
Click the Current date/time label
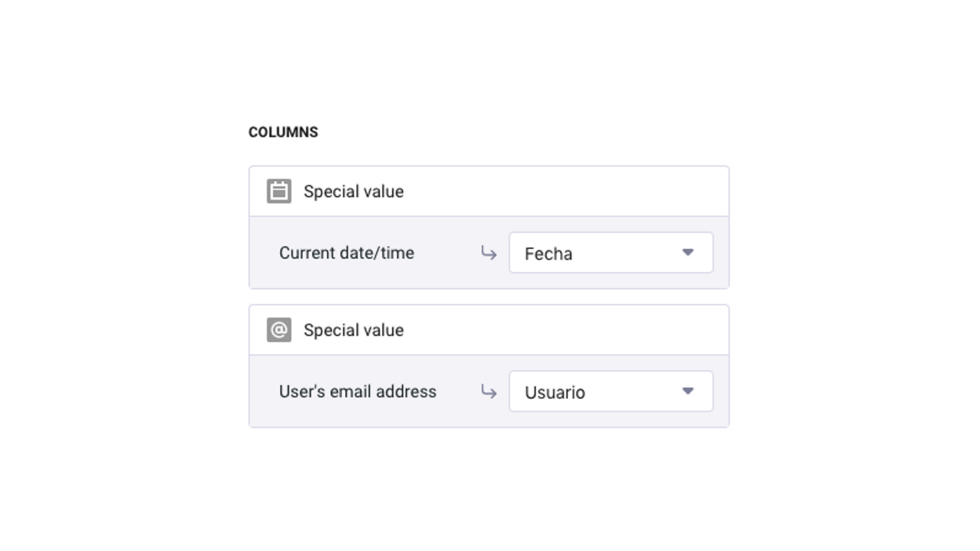(347, 253)
